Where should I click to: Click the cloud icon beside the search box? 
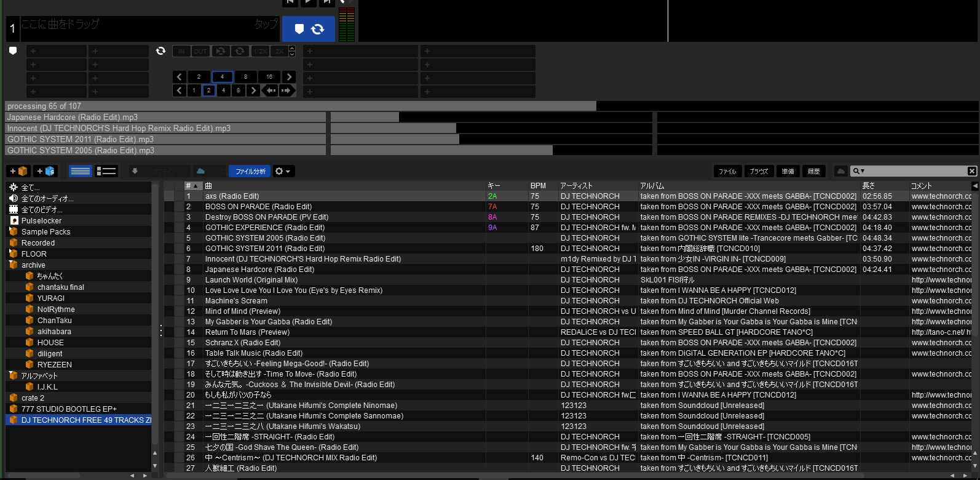point(840,171)
